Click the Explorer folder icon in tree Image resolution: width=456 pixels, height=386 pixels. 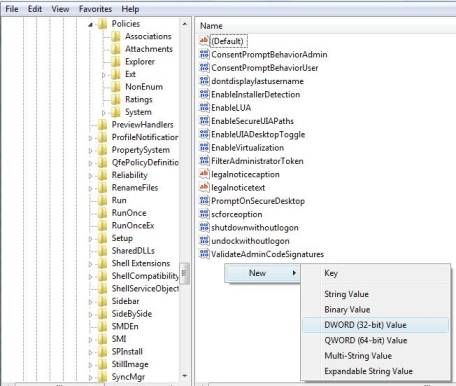(115, 62)
